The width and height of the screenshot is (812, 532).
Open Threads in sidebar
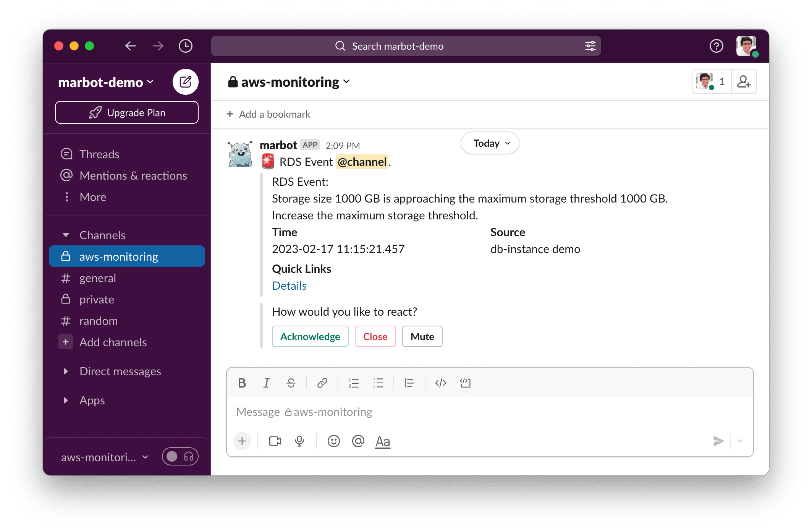[x=127, y=154]
